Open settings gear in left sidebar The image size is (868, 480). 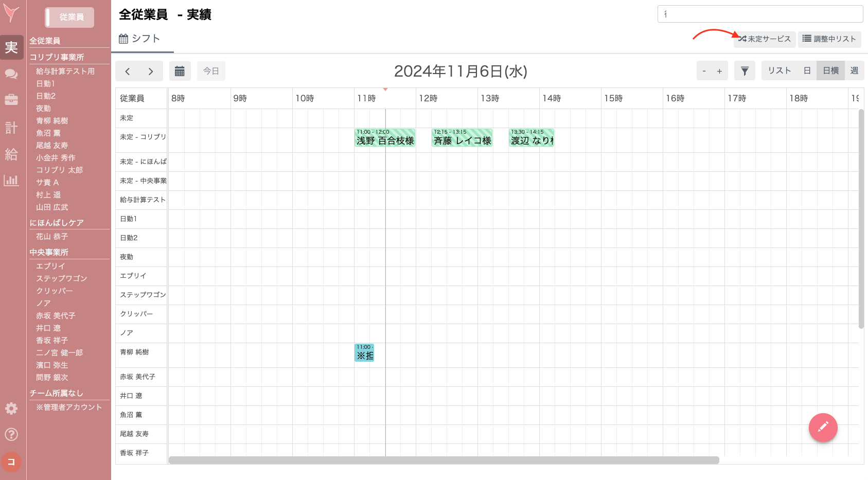pyautogui.click(x=11, y=408)
